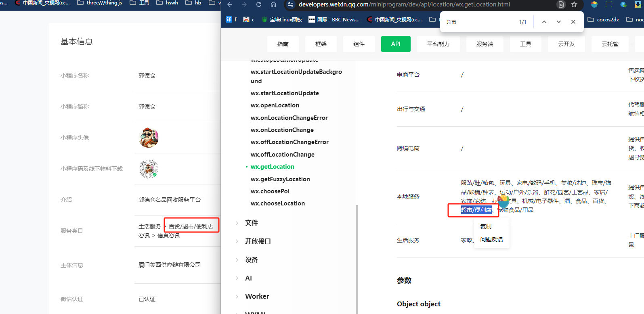Go back in the front browser
Viewport: 644px width, 314px height.
[230, 4]
